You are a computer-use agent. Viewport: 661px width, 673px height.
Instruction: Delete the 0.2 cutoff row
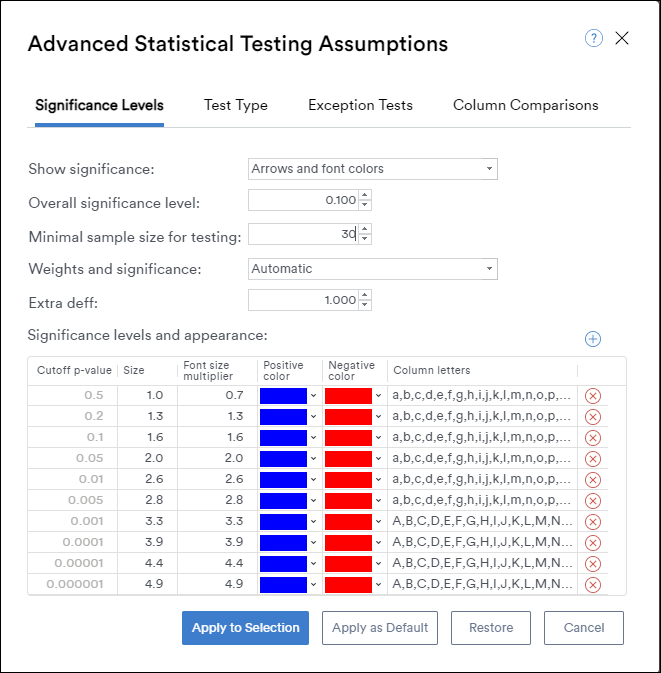[593, 417]
